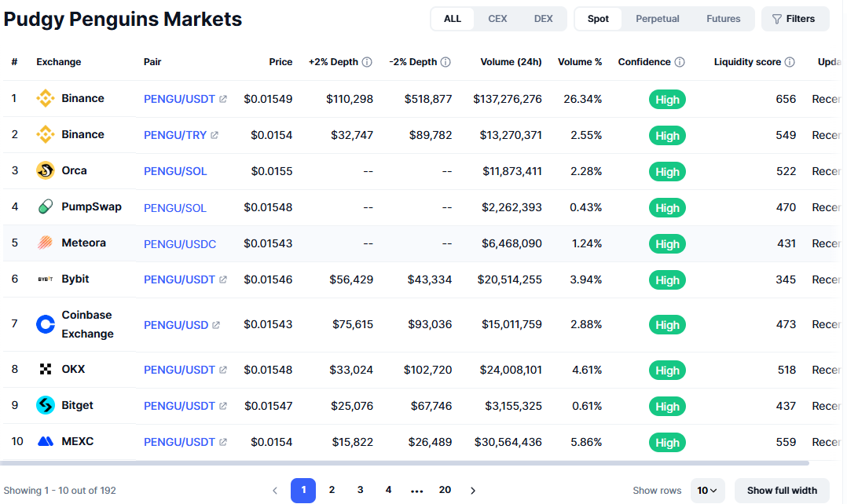Click external link icon for Bybit PENGU/USDT
The width and height of the screenshot is (847, 504).
(223, 279)
